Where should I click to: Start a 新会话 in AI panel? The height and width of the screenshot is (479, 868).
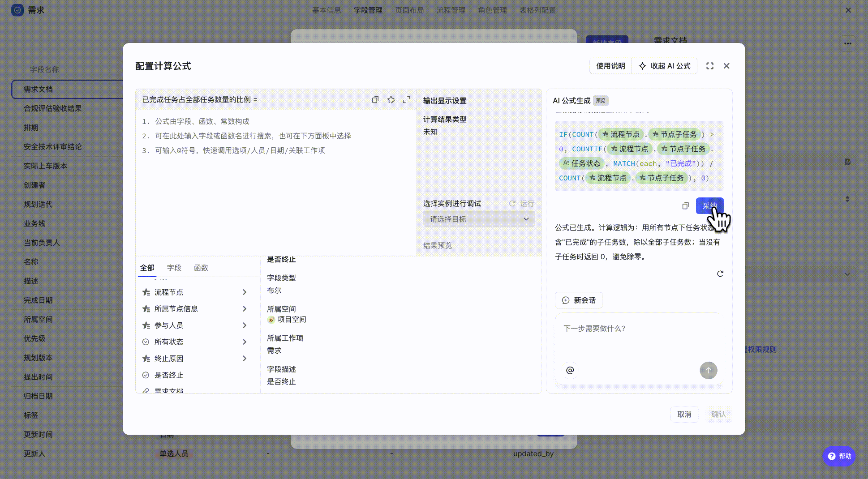coord(579,300)
